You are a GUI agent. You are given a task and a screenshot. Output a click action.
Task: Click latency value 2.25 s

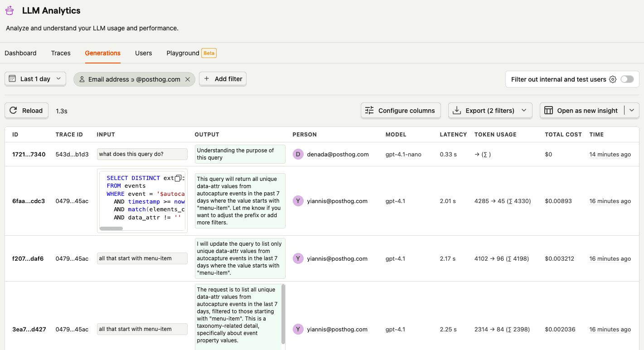[x=448, y=329]
